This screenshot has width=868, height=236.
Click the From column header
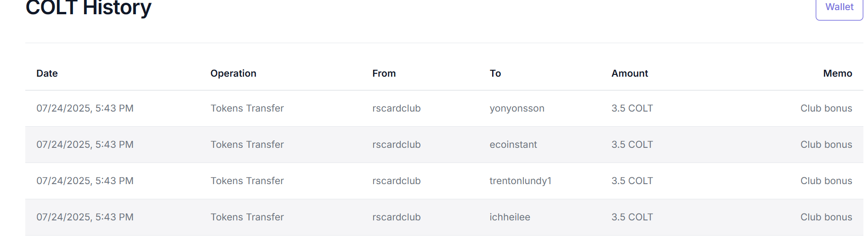pyautogui.click(x=384, y=73)
